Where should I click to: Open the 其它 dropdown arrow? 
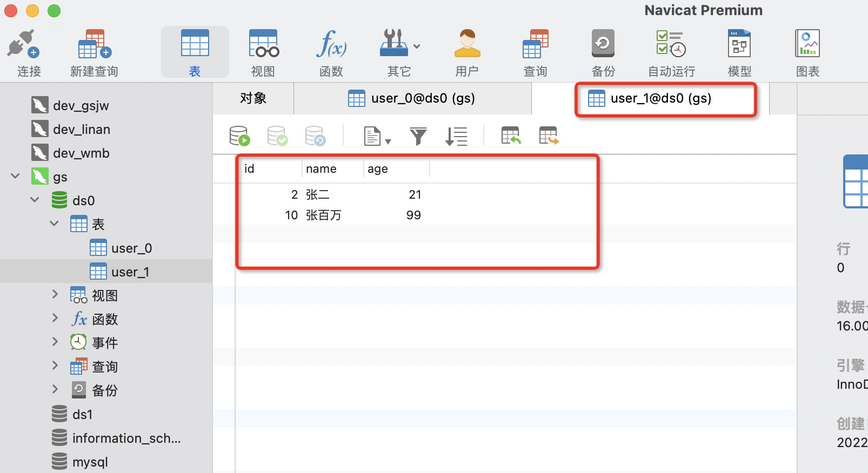click(x=417, y=46)
